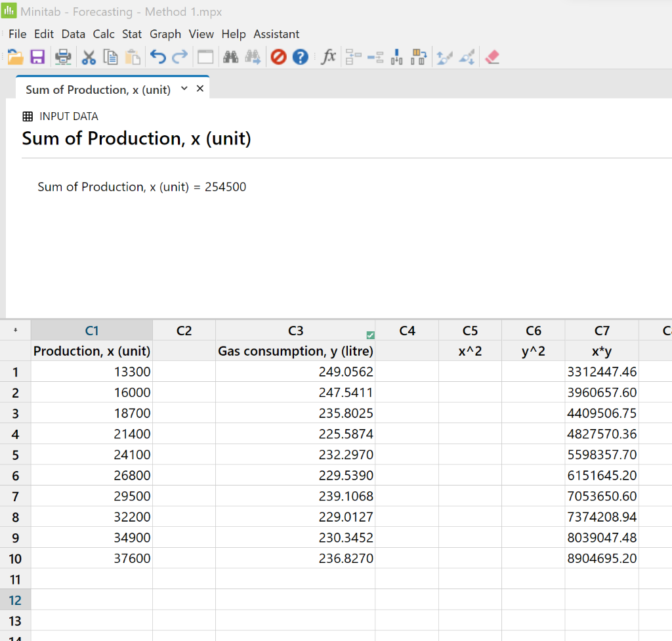
Task: Click the green formula indicator on column C3
Action: click(371, 335)
